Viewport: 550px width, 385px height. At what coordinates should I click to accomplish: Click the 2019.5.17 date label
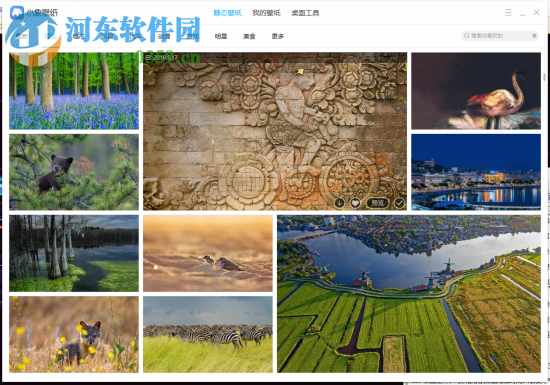(165, 58)
